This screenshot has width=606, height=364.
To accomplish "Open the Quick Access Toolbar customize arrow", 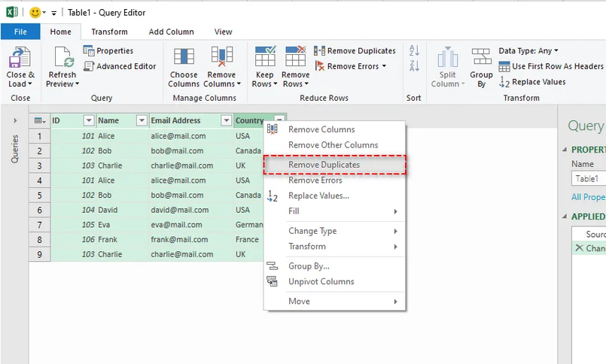I will pos(53,13).
